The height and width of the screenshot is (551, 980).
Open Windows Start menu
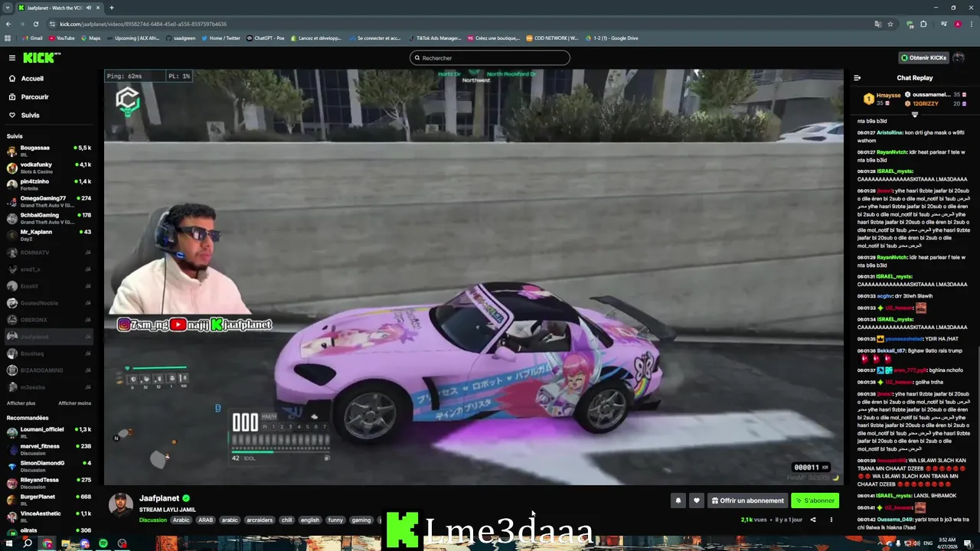[9, 543]
